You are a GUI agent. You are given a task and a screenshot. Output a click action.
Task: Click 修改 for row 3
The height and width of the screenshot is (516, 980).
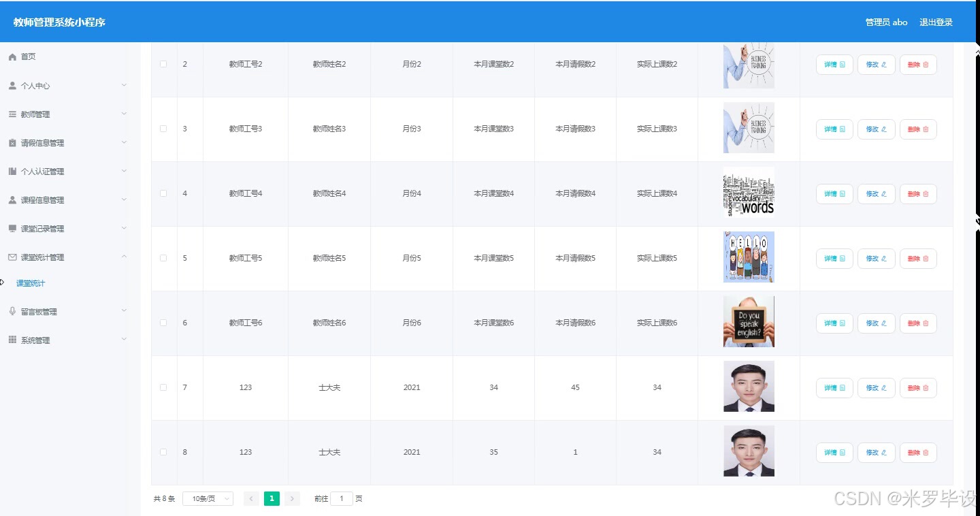coord(877,129)
